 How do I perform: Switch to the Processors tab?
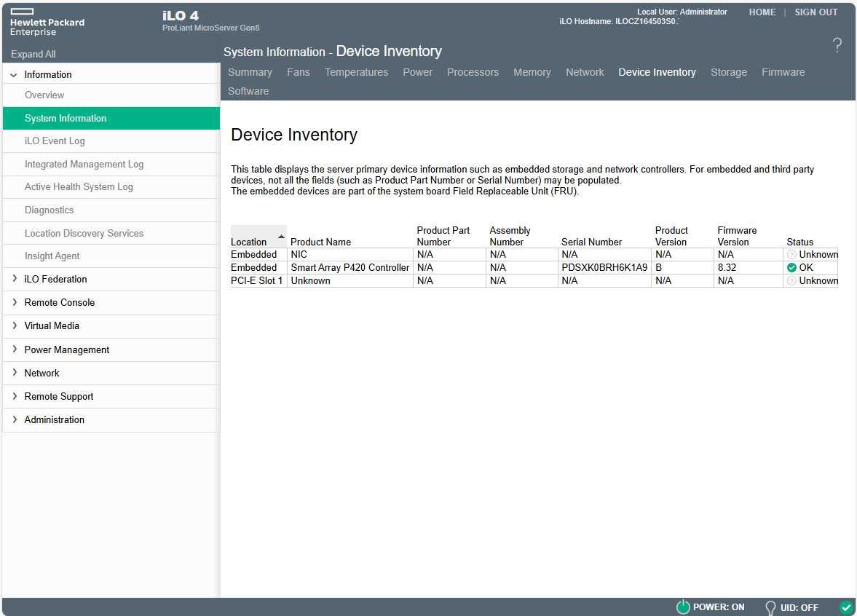473,72
